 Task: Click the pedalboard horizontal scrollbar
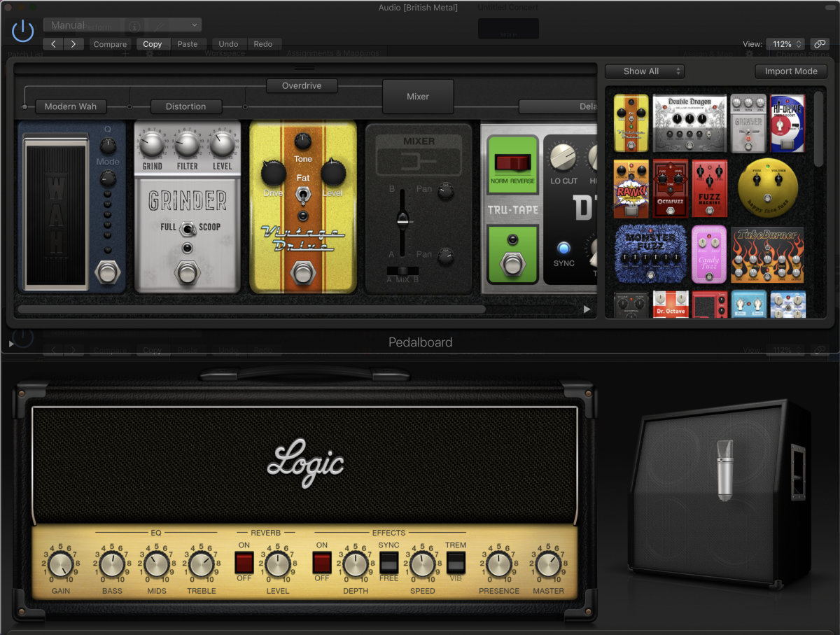coord(252,309)
